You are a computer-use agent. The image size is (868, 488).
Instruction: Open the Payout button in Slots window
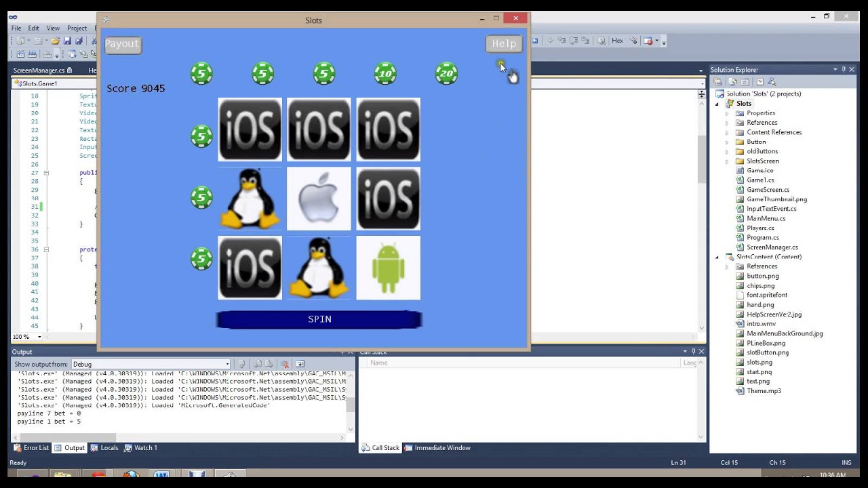[122, 44]
